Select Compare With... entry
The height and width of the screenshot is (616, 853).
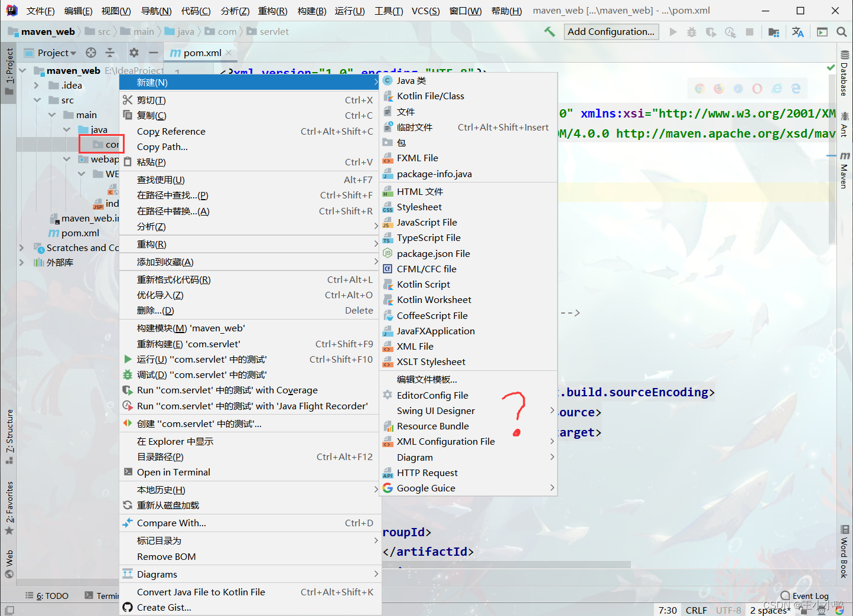[249, 523]
